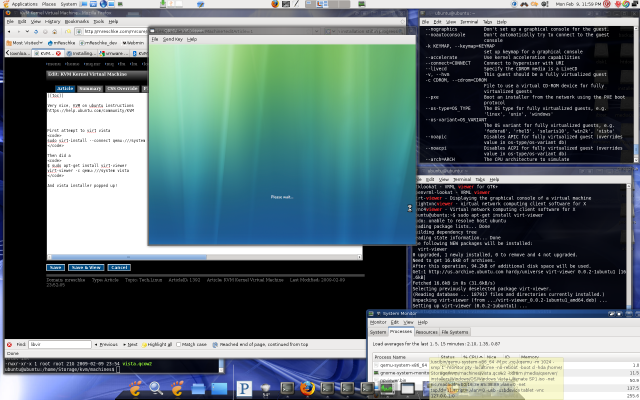Open View menu in lower terminal window
Image resolution: width=640 pixels, height=400 pixels.
443,179
